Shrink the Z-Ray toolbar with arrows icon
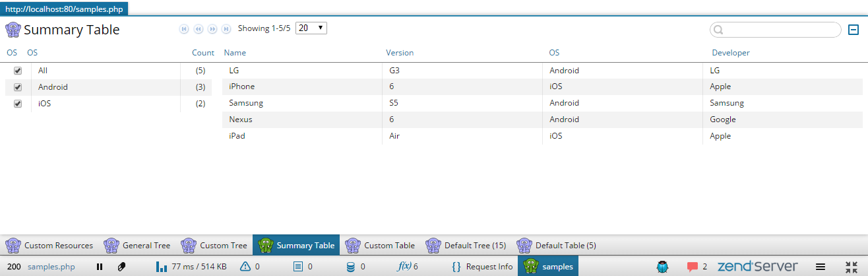 851,267
